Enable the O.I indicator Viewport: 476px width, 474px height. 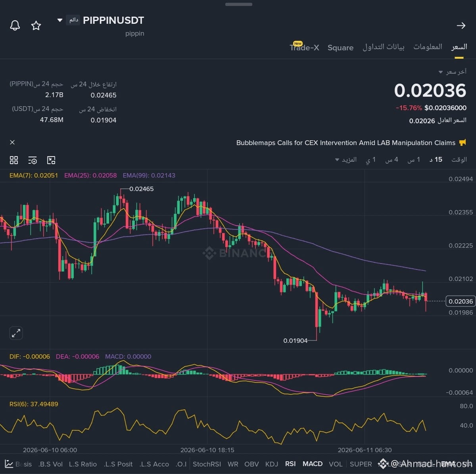[x=181, y=464]
